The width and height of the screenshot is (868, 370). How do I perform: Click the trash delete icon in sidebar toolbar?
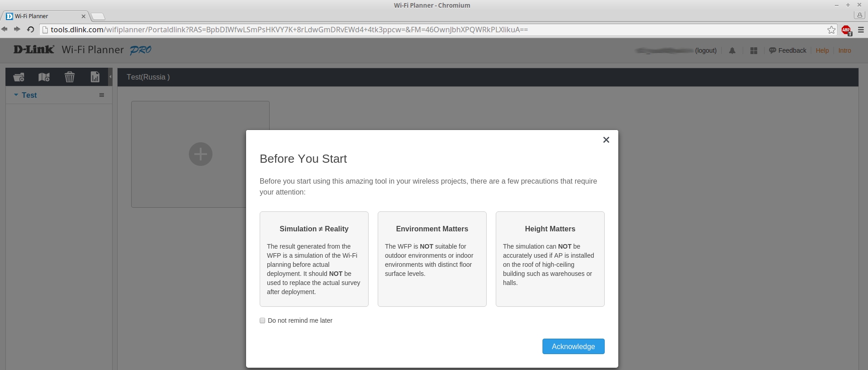tap(69, 77)
